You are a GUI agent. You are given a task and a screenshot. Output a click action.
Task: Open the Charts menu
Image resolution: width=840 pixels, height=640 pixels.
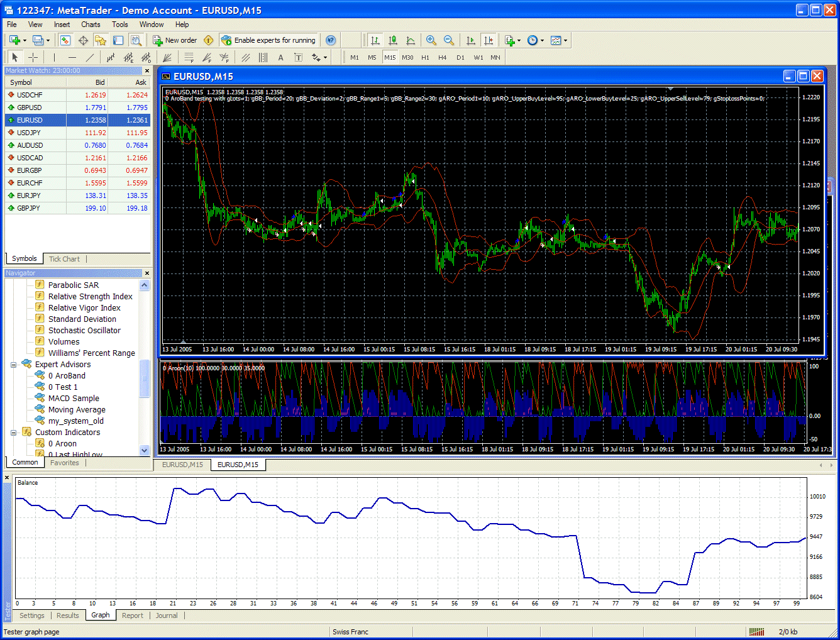(91, 25)
